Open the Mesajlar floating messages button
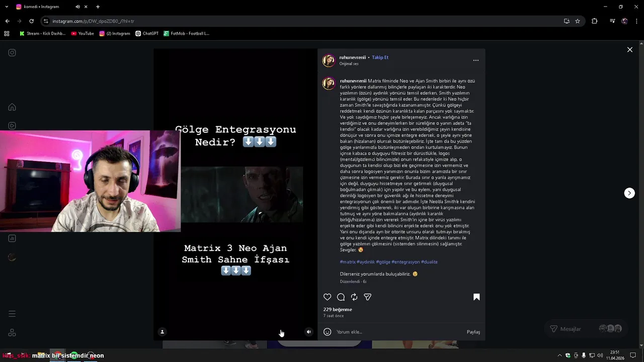The image size is (644, 362). pyautogui.click(x=586, y=329)
